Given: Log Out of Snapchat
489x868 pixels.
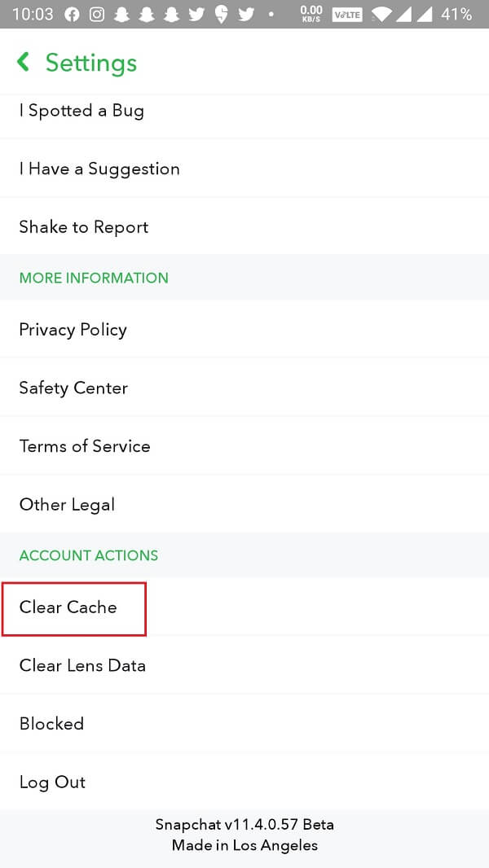Looking at the screenshot, I should coord(52,783).
